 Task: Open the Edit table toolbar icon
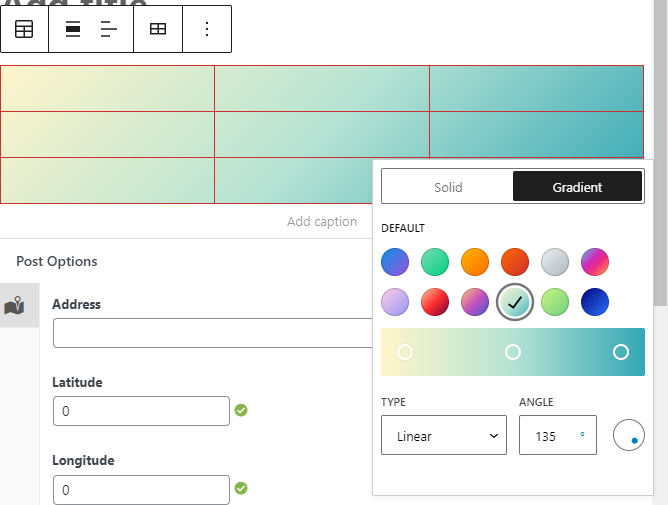tap(158, 29)
